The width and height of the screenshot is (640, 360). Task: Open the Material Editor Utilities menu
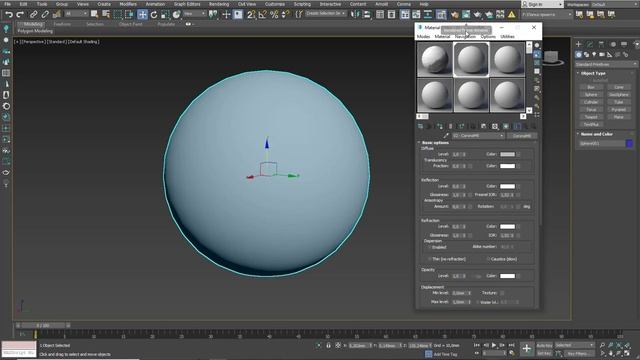pos(507,37)
